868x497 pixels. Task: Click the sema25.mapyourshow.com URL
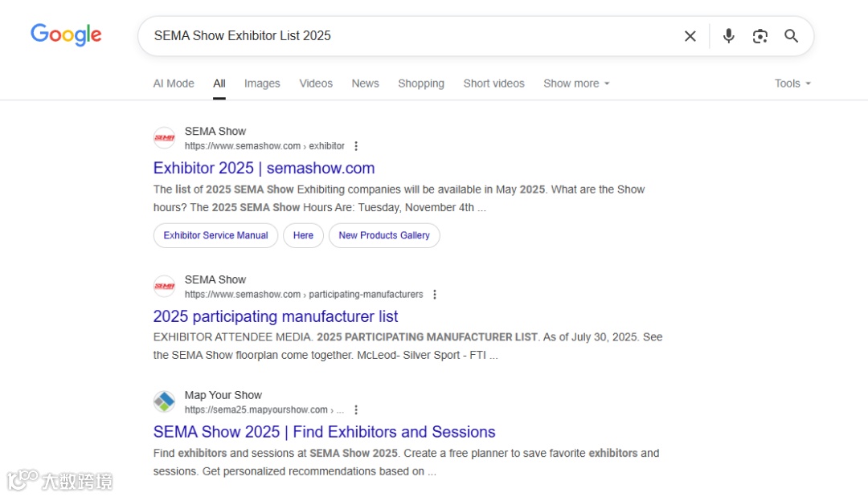pyautogui.click(x=264, y=409)
